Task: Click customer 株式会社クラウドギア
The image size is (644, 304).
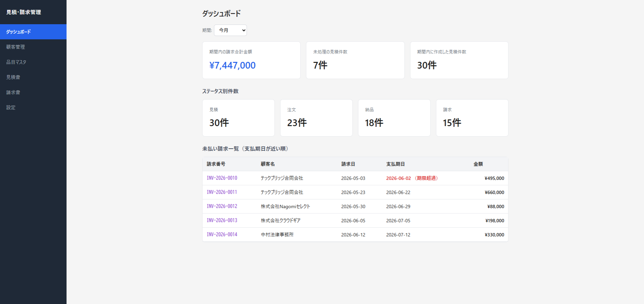Action: click(281, 221)
